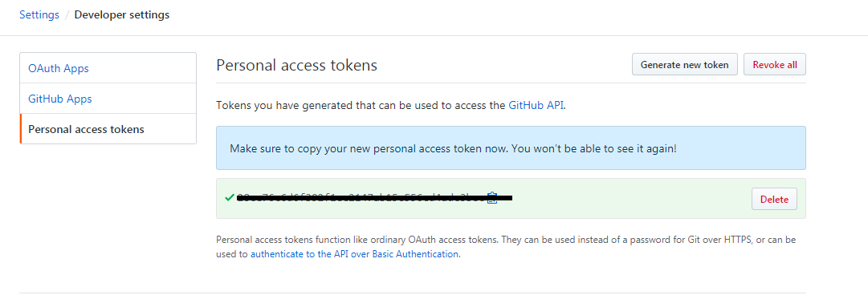868x295 pixels.
Task: Click the green check mark beside token
Action: tap(229, 197)
